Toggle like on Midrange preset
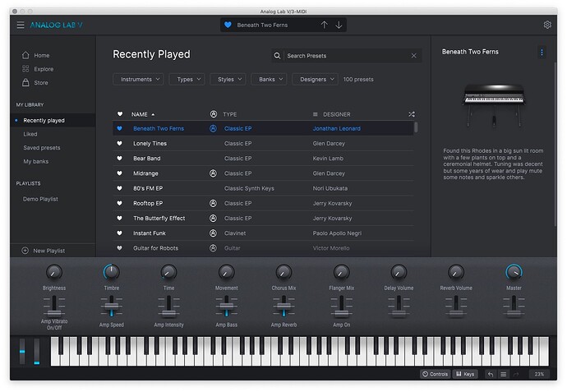The width and height of the screenshot is (567, 392). click(x=120, y=173)
